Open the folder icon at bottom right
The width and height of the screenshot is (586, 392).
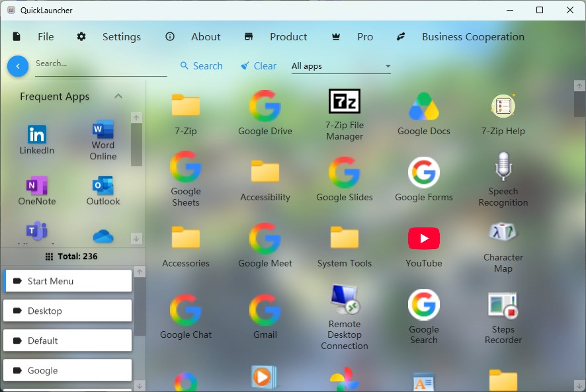(x=503, y=380)
